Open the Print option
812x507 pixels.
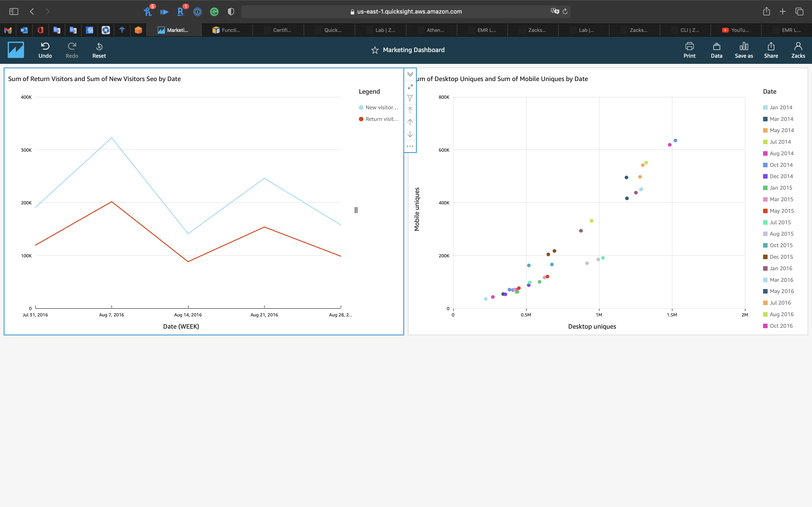click(689, 46)
